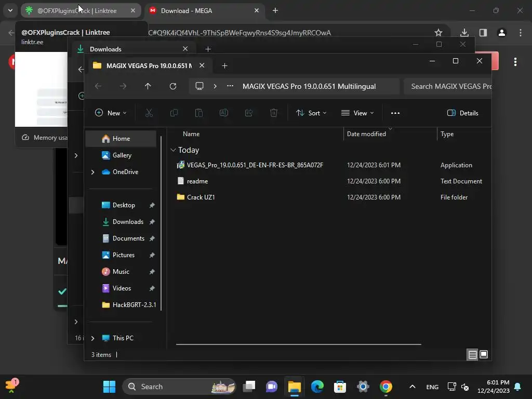Open Microsoft Store from taskbar
The width and height of the screenshot is (532, 399).
coord(340,387)
